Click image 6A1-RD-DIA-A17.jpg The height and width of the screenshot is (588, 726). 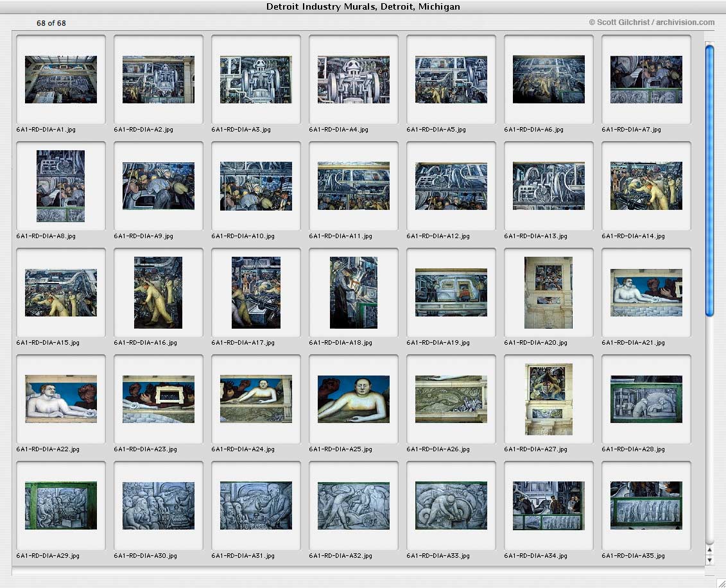256,293
